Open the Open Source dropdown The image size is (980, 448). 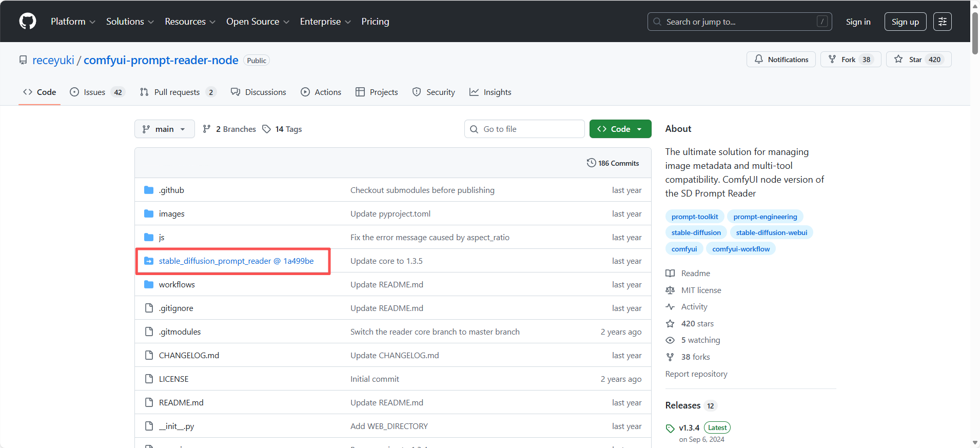click(258, 22)
